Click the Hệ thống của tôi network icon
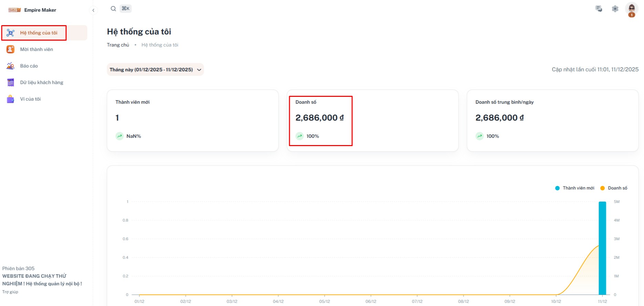Screen dimensions: 644x306 click(x=10, y=33)
